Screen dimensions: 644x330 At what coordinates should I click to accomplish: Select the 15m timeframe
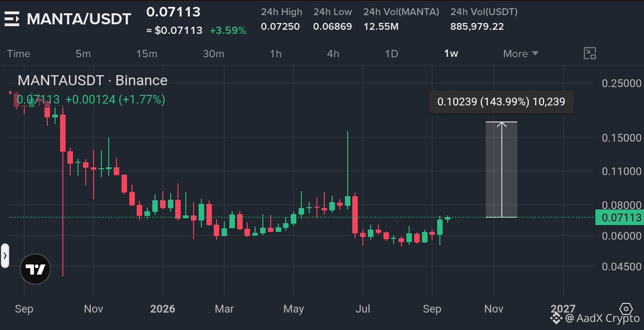[147, 54]
